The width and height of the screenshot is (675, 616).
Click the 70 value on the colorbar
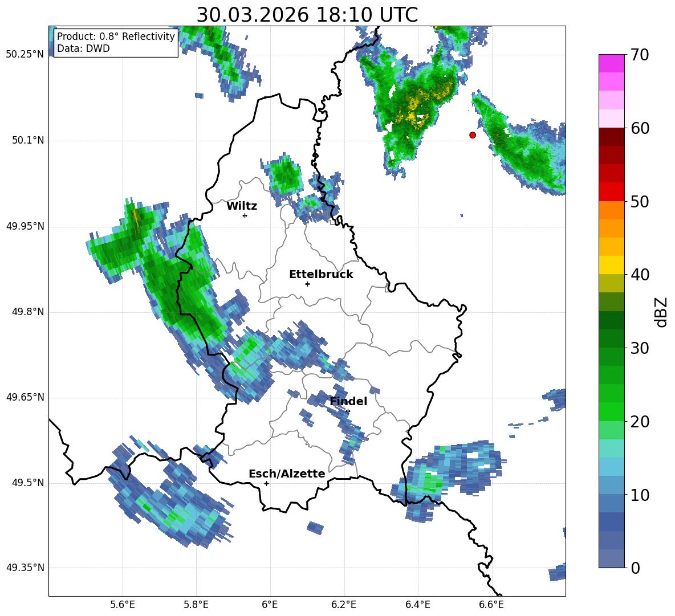tap(640, 55)
